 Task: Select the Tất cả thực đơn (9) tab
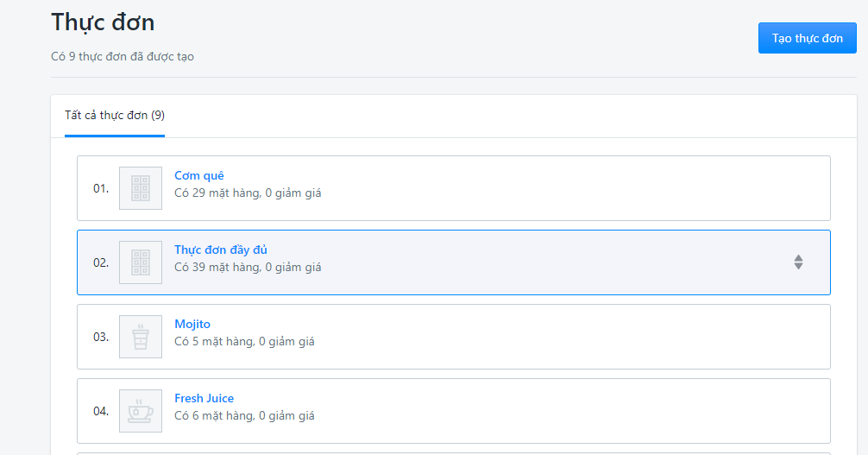coord(115,116)
